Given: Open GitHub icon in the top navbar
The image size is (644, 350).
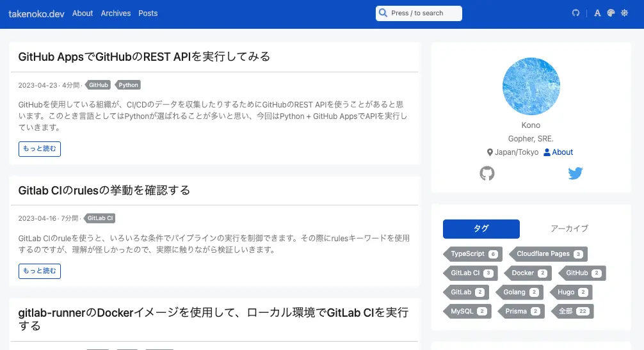Looking at the screenshot, I should [576, 13].
